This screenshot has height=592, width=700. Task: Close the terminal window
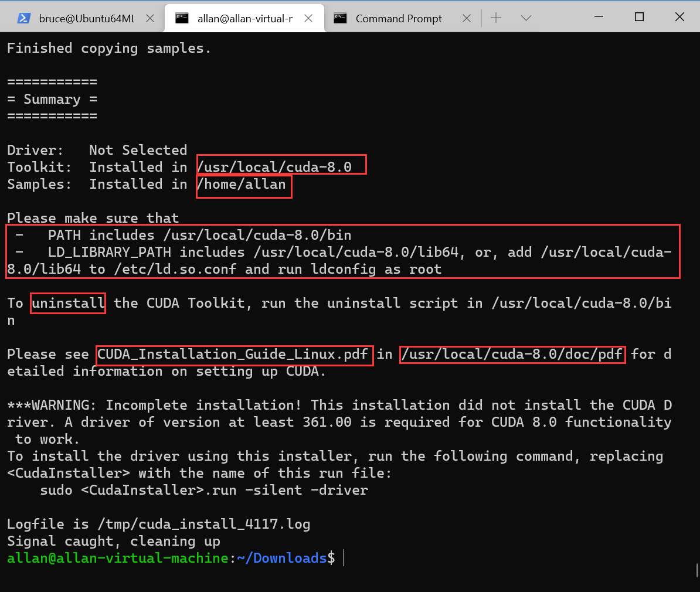tap(679, 16)
